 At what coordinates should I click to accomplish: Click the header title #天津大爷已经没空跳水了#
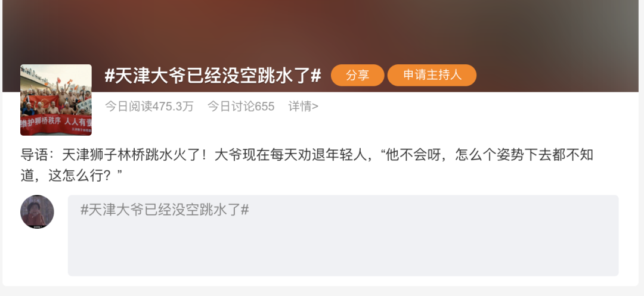coord(212,76)
